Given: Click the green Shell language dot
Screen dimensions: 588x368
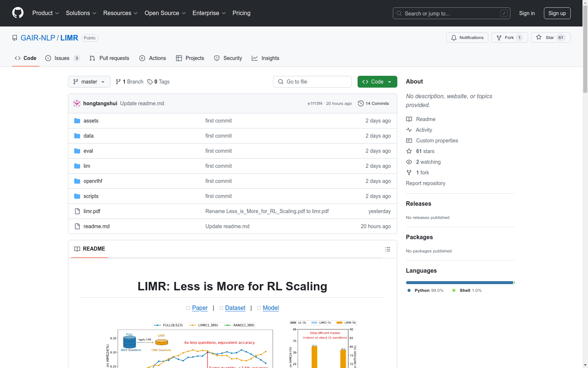Looking at the screenshot, I should pyautogui.click(x=454, y=290).
